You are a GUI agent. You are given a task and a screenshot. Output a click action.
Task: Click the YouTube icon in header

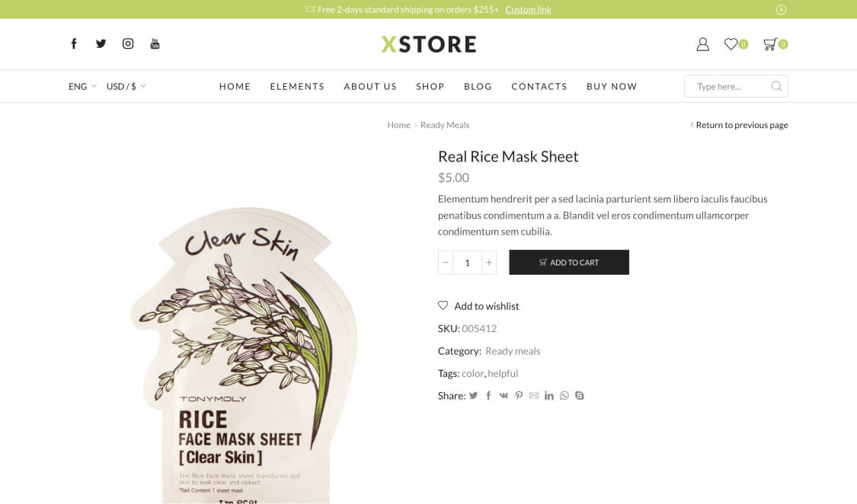pos(155,43)
